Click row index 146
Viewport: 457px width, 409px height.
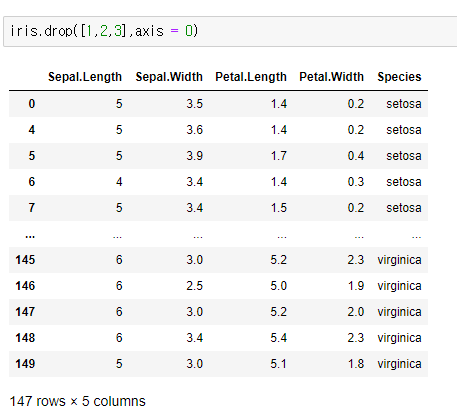pyautogui.click(x=25, y=286)
